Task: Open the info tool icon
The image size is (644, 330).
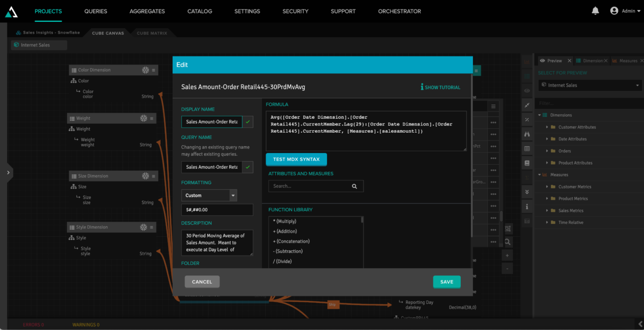Action: [527, 207]
